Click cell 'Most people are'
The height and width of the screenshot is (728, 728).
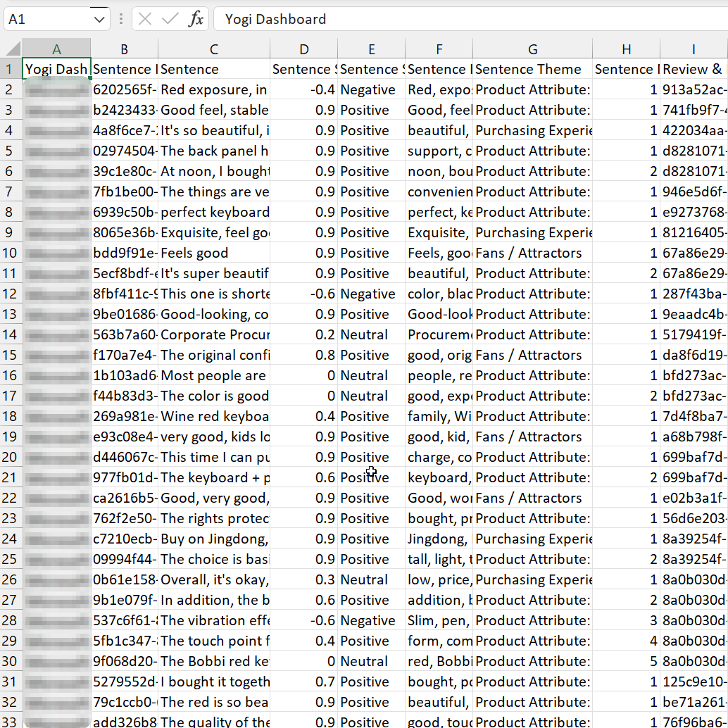coord(213,375)
